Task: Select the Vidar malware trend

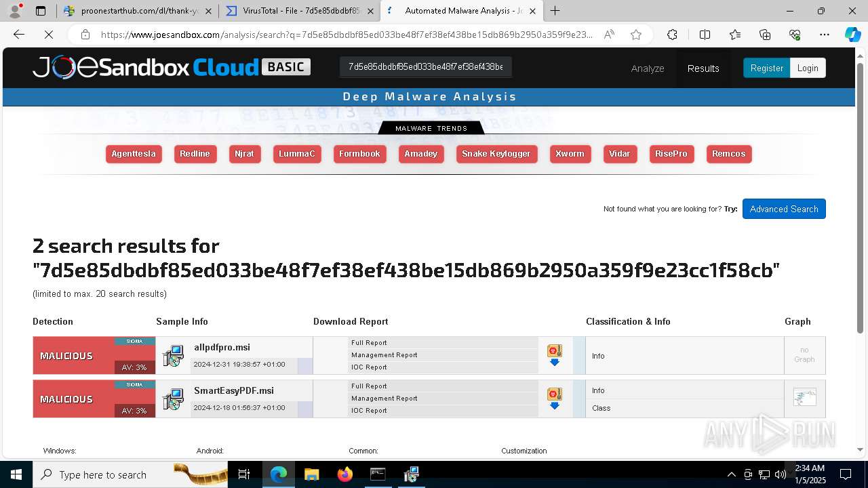Action: [620, 154]
